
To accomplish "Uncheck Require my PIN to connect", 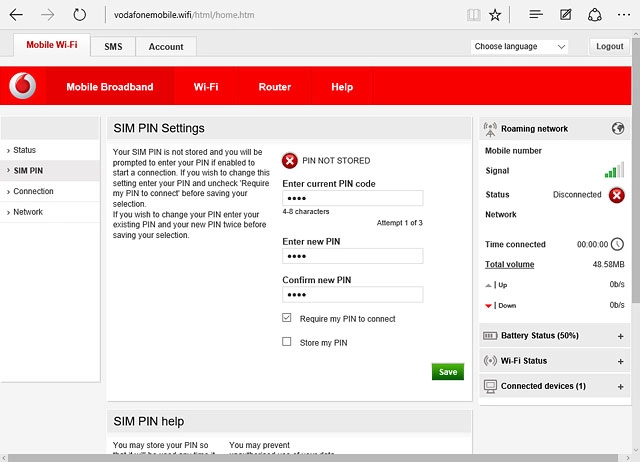I will click(x=287, y=319).
